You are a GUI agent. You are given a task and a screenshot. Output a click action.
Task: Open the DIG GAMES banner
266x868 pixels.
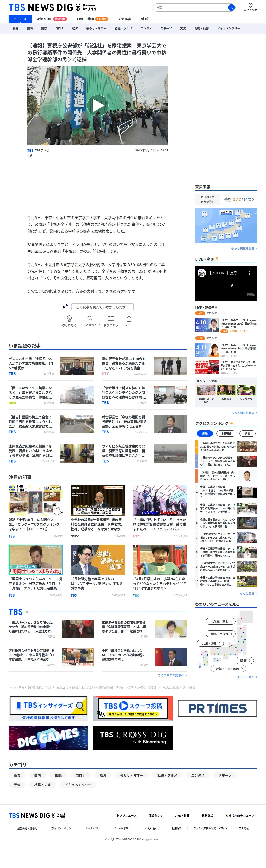coord(49,738)
